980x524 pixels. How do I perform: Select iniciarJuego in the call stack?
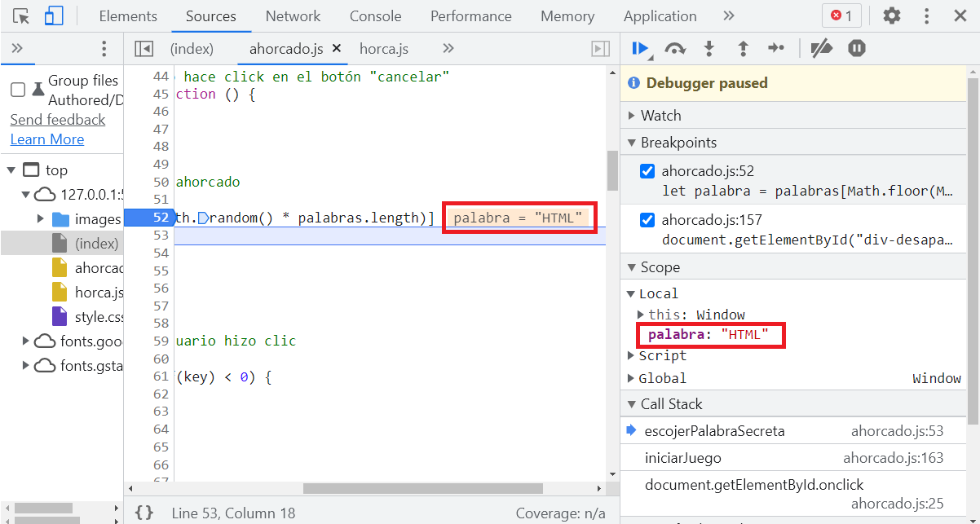tap(682, 458)
